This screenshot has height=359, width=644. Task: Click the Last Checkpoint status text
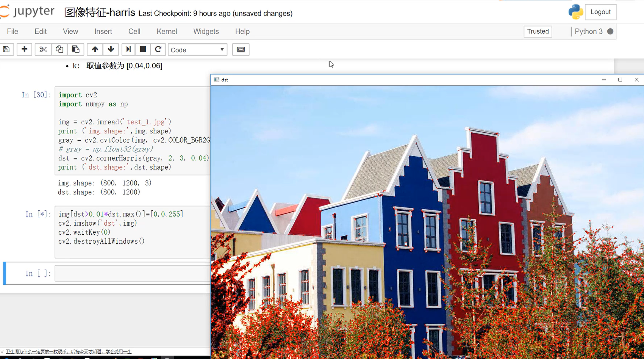(x=216, y=13)
